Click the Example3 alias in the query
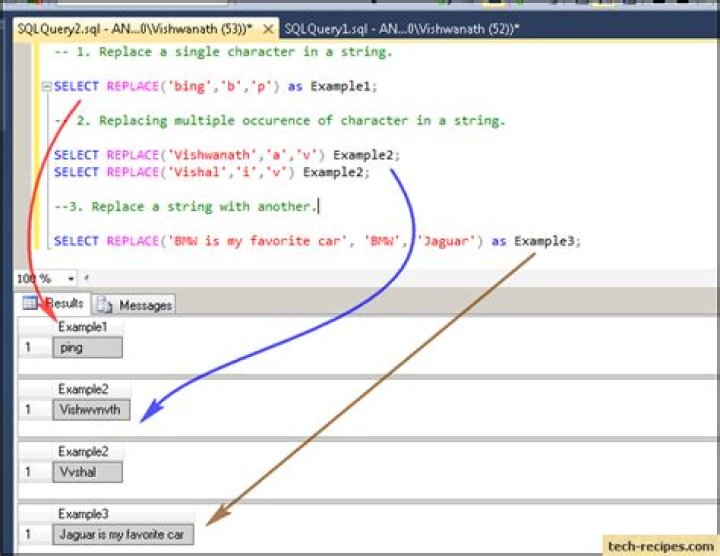Image resolution: width=720 pixels, height=556 pixels. tap(545, 241)
